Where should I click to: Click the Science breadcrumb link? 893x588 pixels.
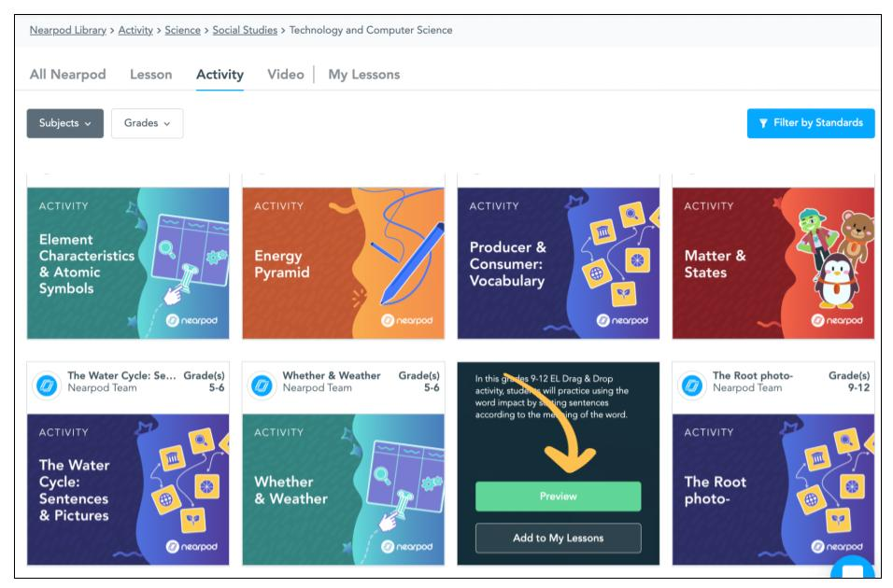point(183,30)
